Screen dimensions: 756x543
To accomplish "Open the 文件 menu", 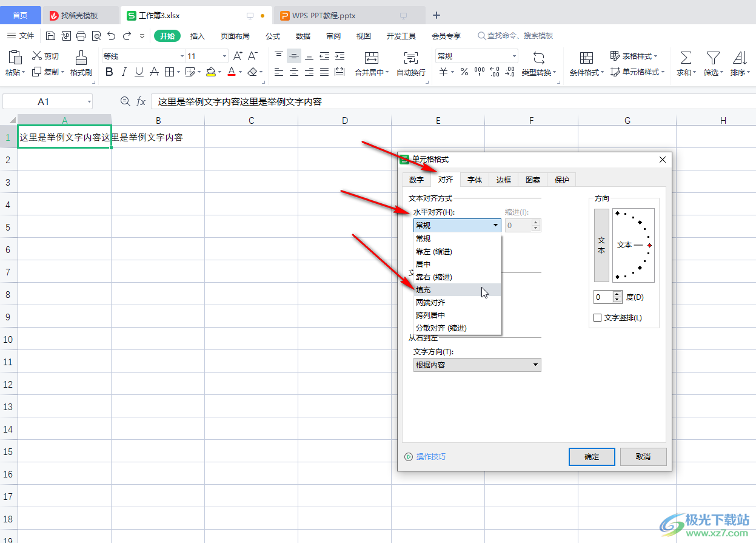I will click(21, 36).
